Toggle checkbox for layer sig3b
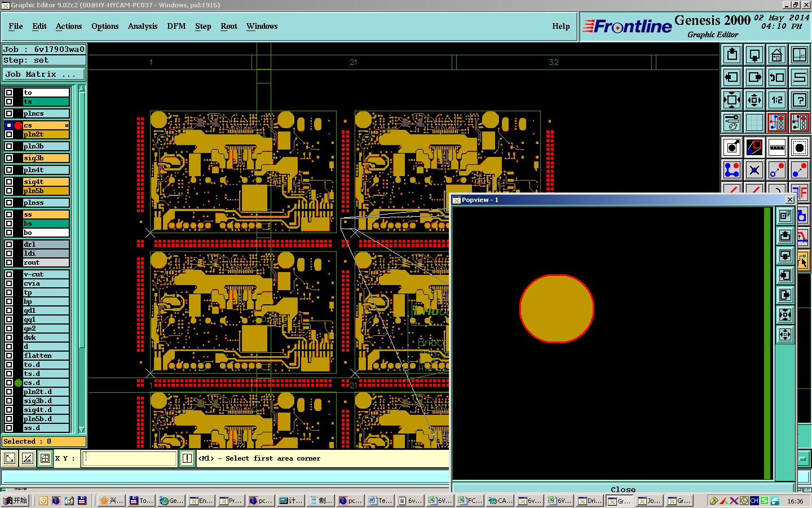The height and width of the screenshot is (508, 812). tap(9, 158)
